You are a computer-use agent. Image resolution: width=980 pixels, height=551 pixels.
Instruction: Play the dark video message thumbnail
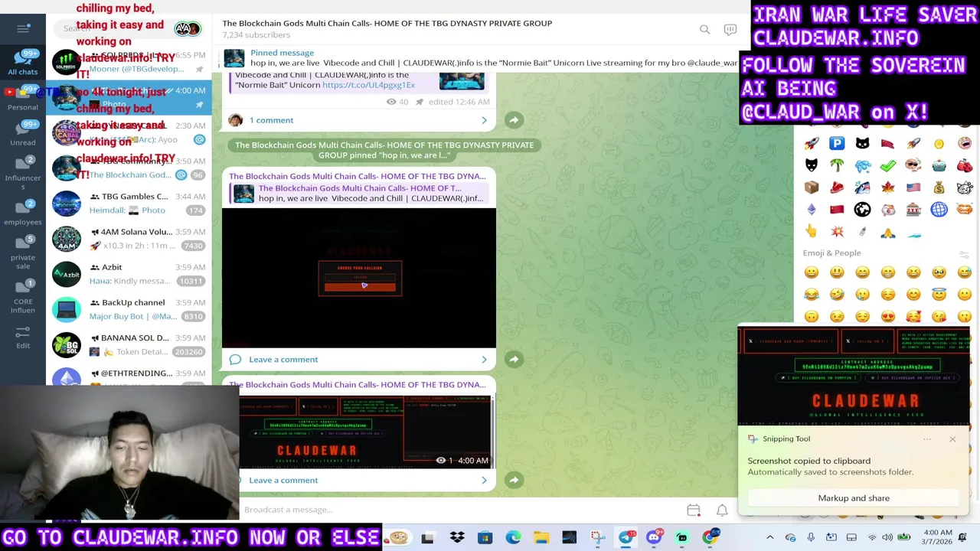coord(359,278)
